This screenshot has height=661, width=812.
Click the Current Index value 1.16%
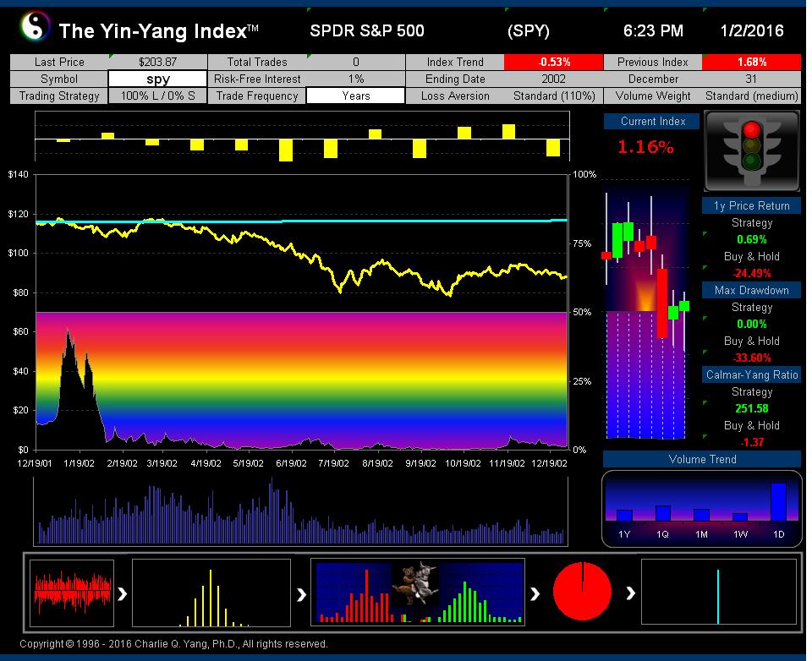click(645, 147)
